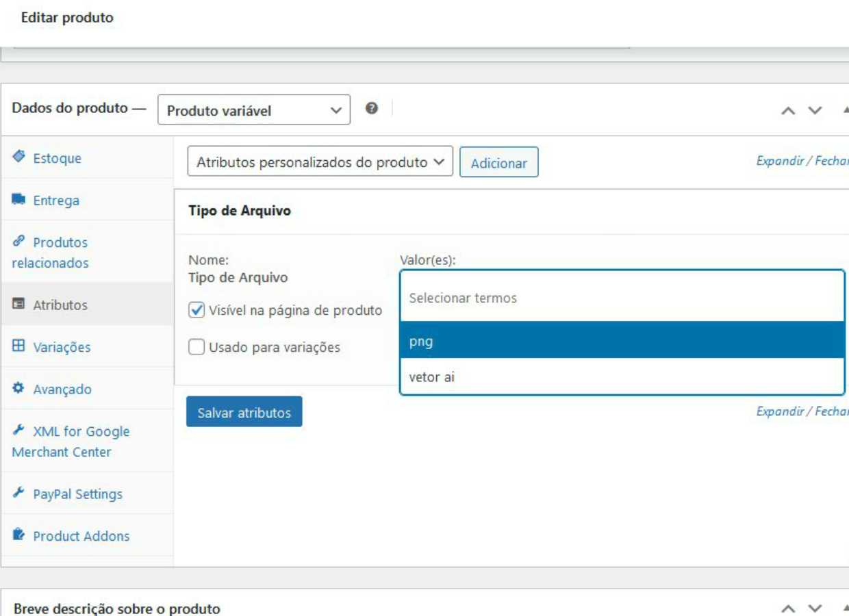Click the Selecionar termos search field

click(622, 298)
